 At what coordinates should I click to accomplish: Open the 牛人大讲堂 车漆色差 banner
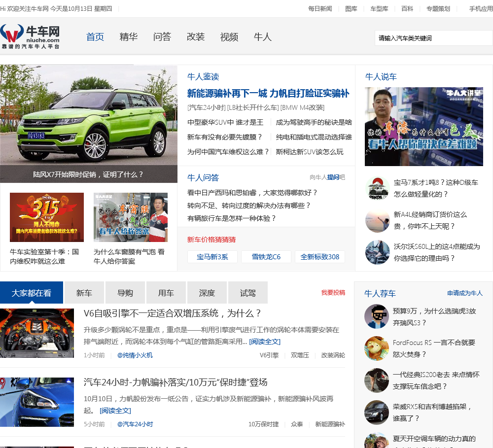(424, 126)
